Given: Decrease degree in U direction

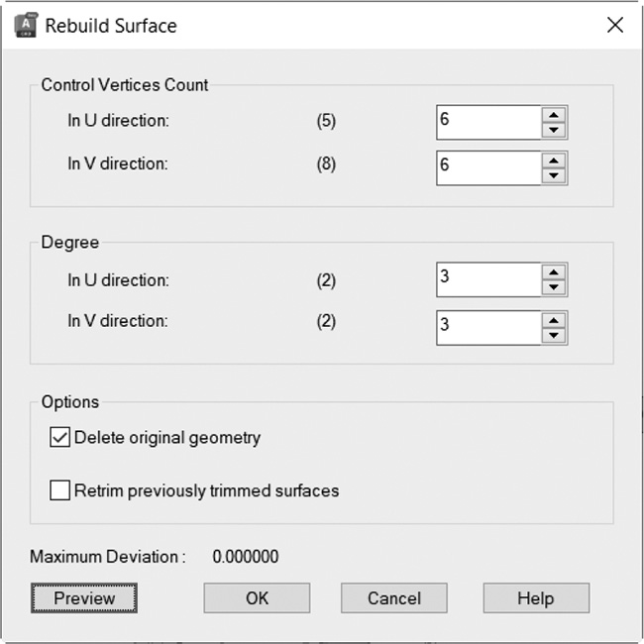Looking at the screenshot, I should click(554, 287).
